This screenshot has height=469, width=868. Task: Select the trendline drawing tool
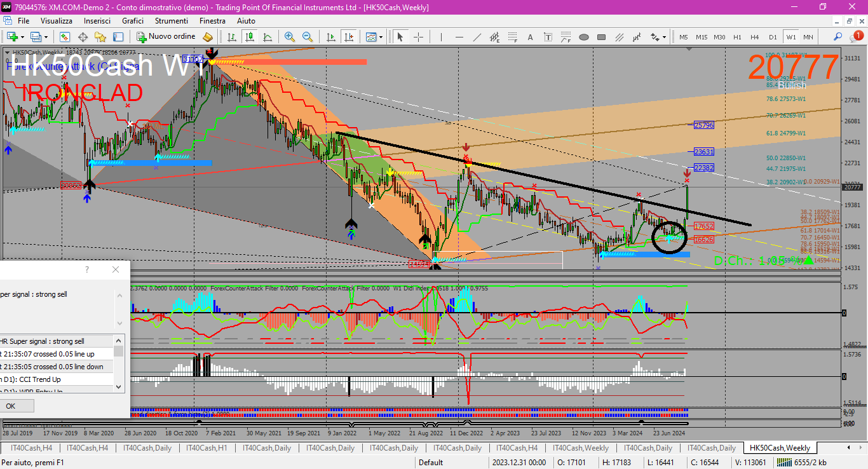[477, 37]
